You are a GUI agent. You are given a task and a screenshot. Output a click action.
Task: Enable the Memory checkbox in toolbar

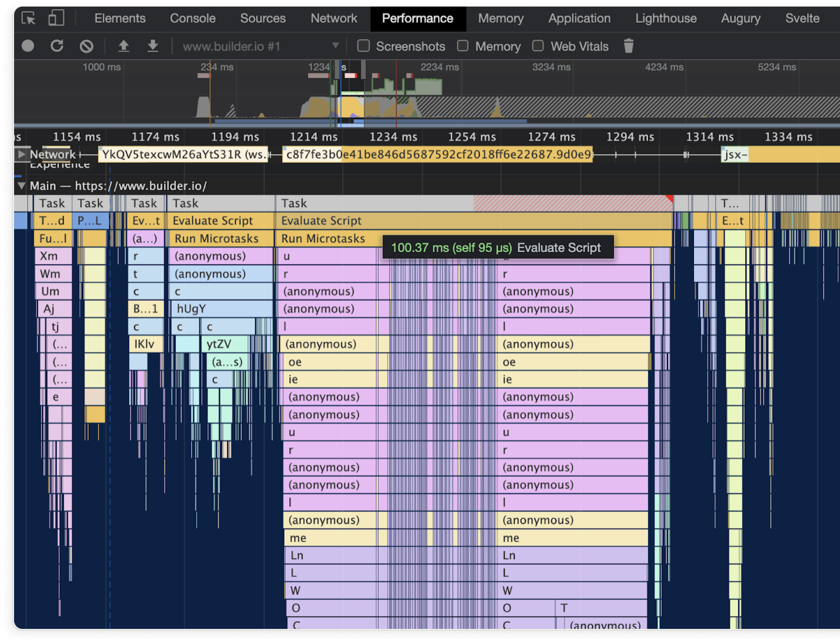click(x=463, y=46)
